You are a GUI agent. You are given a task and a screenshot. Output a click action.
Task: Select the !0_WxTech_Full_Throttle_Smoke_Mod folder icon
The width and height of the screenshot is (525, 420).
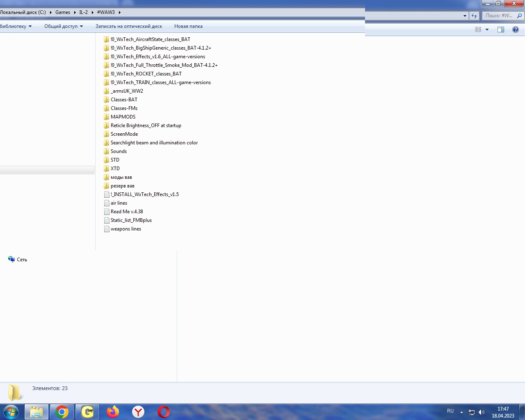click(x=107, y=65)
